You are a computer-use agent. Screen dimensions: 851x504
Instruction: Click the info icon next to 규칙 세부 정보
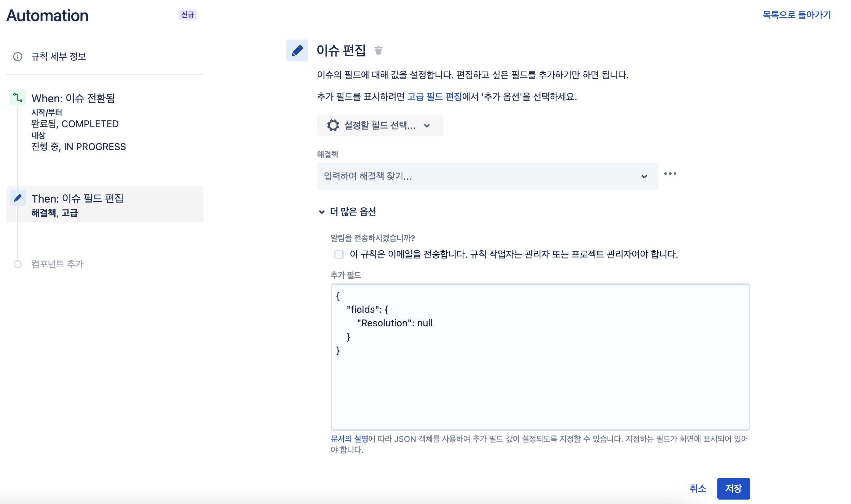(x=18, y=57)
